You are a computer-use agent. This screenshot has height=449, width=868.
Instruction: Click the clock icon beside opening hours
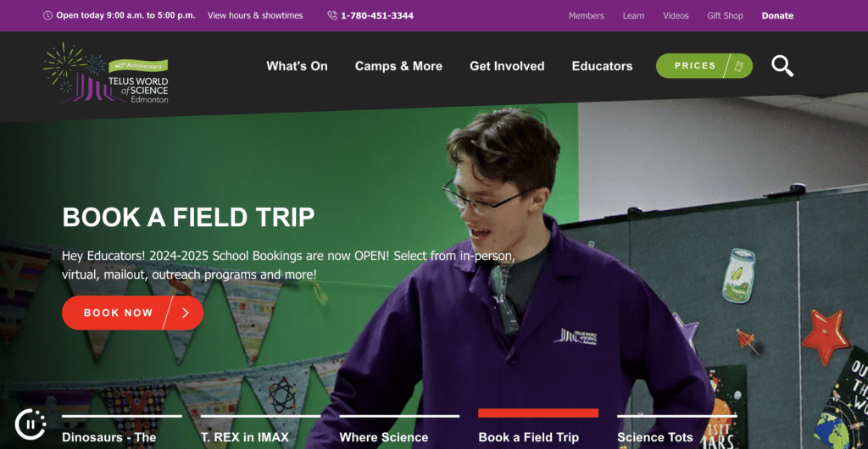click(x=47, y=15)
